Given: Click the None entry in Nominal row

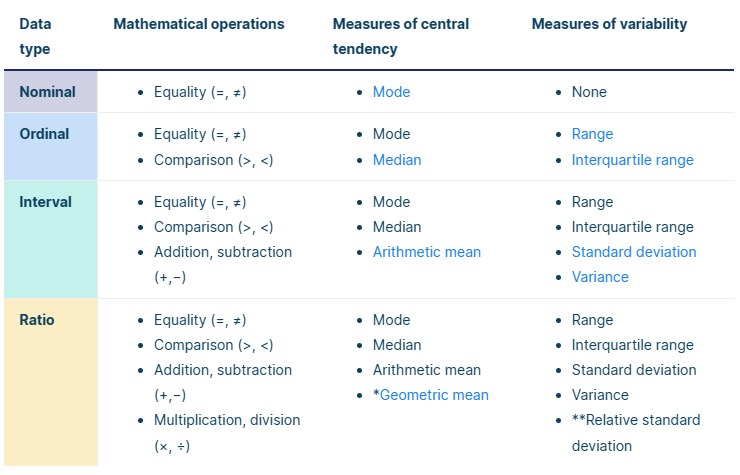Looking at the screenshot, I should point(589,92).
